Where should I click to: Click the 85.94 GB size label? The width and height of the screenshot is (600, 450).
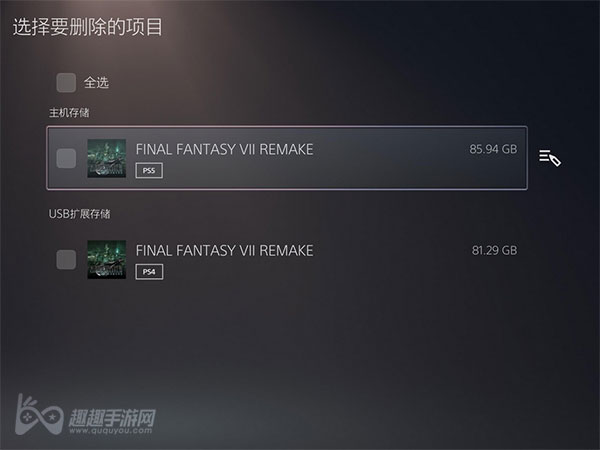pos(493,149)
